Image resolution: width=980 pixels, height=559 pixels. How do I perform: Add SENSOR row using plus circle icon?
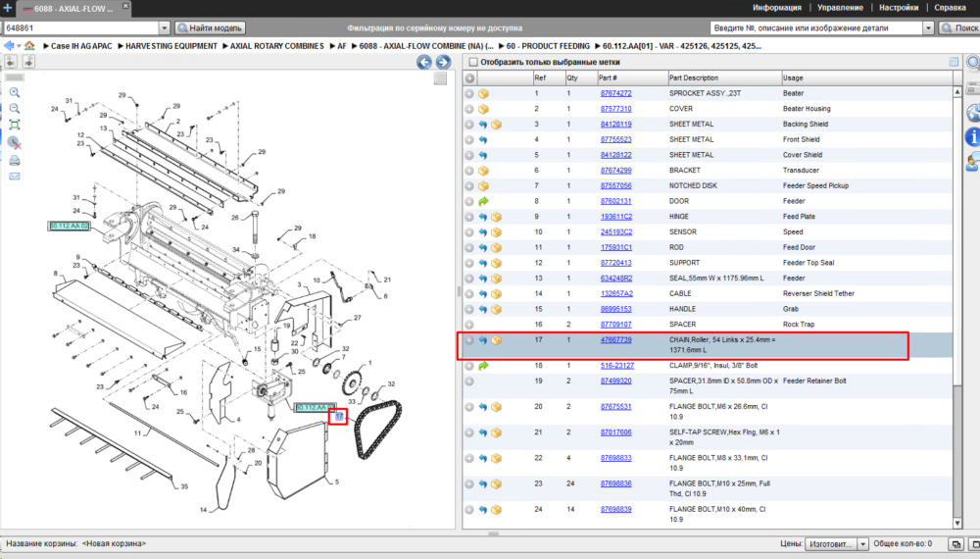click(469, 232)
